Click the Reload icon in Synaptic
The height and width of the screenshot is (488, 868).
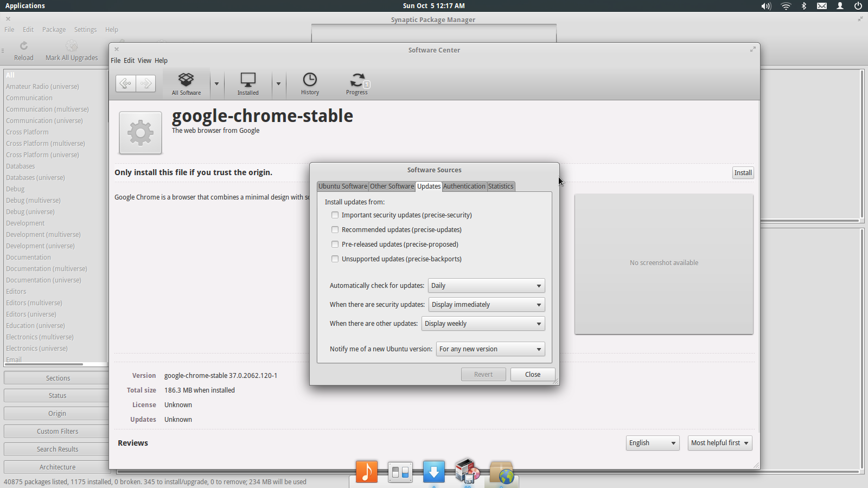click(x=23, y=46)
